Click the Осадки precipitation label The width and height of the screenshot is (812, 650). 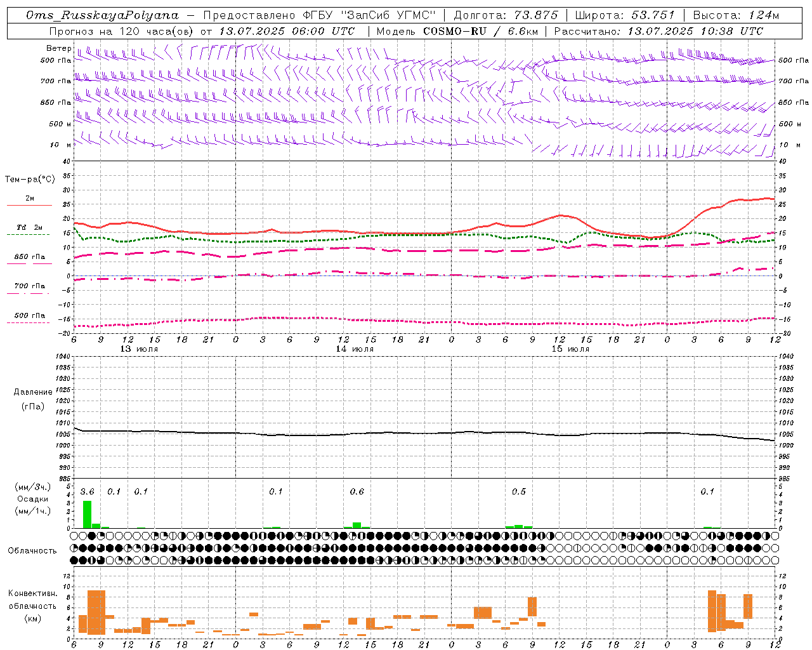click(x=32, y=499)
